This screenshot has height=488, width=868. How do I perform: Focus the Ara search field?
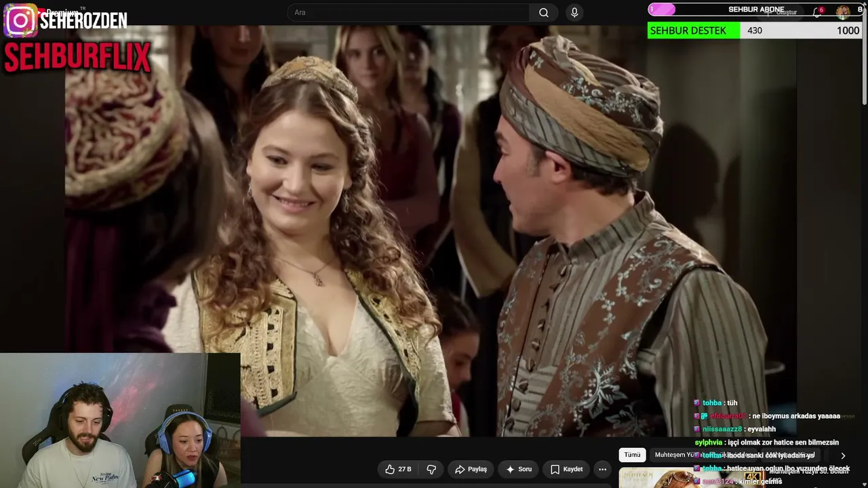(x=408, y=12)
